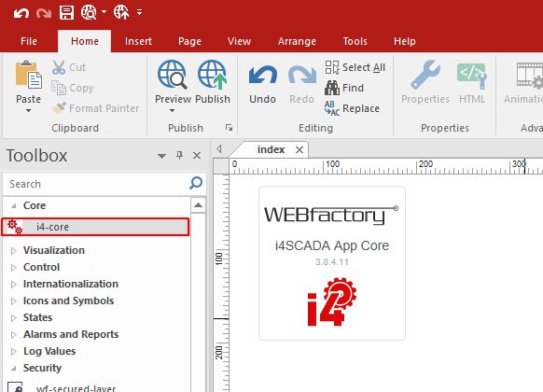Click Select All in Editing group
The height and width of the screenshot is (392, 543).
(x=355, y=67)
